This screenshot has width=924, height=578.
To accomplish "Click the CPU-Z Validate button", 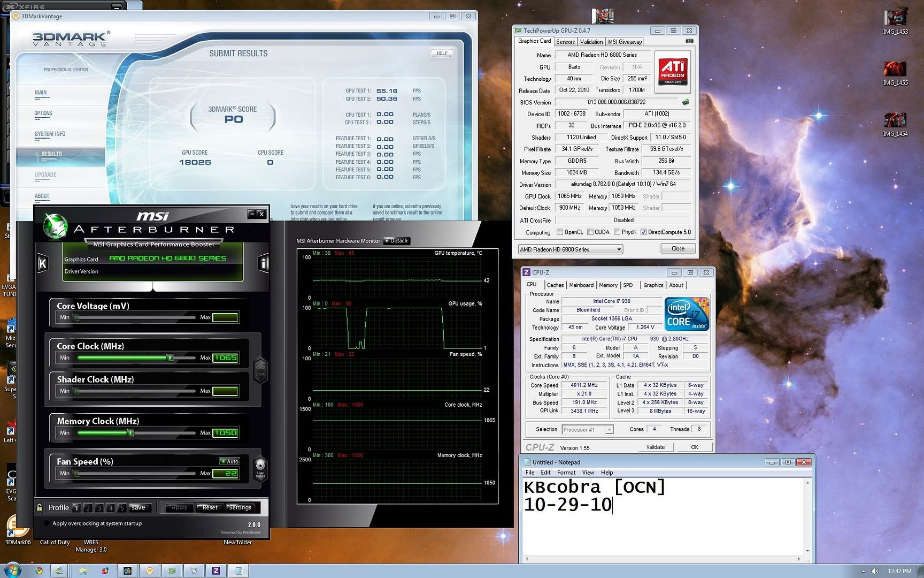I will [656, 447].
